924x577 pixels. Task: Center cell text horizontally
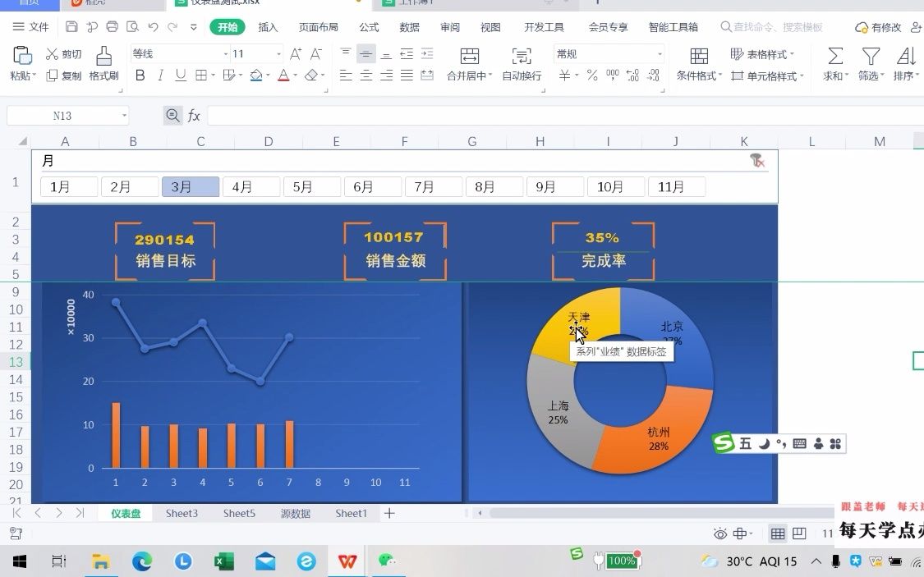[x=366, y=76]
